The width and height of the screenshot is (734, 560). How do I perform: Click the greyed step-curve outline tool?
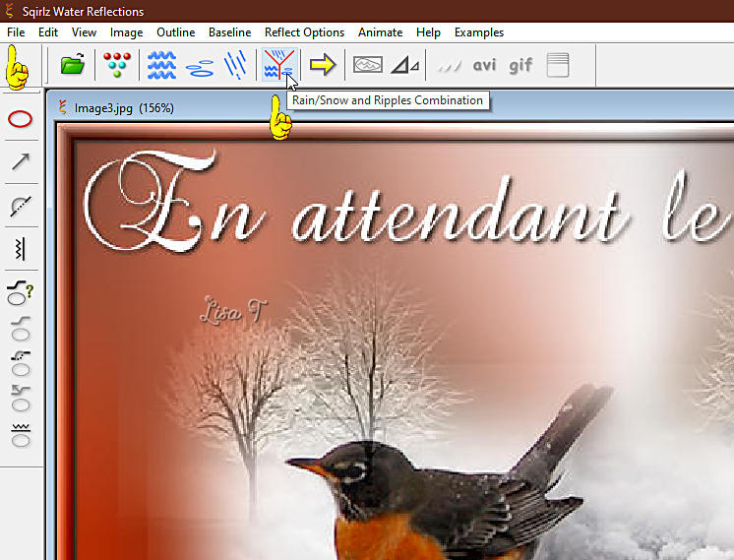20,329
